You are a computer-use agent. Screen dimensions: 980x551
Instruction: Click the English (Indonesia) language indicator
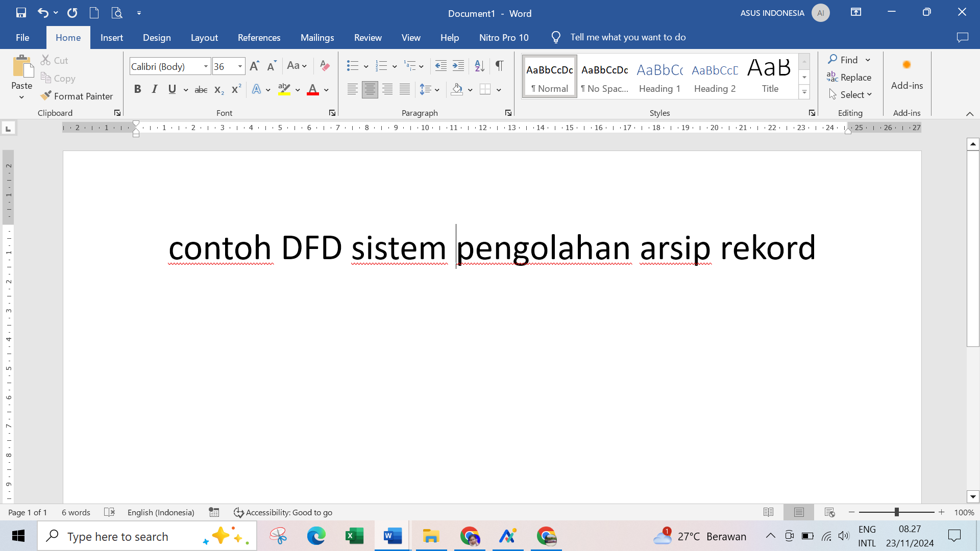tap(161, 512)
